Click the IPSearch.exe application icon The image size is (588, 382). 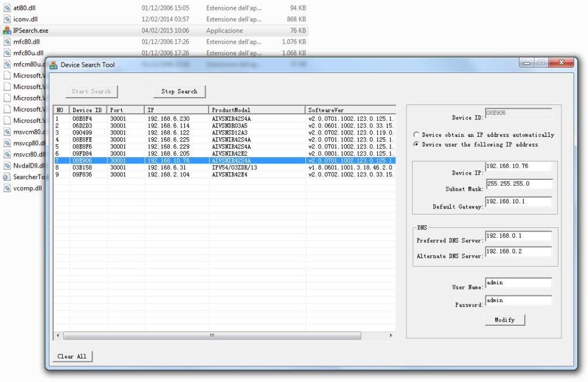(x=7, y=30)
